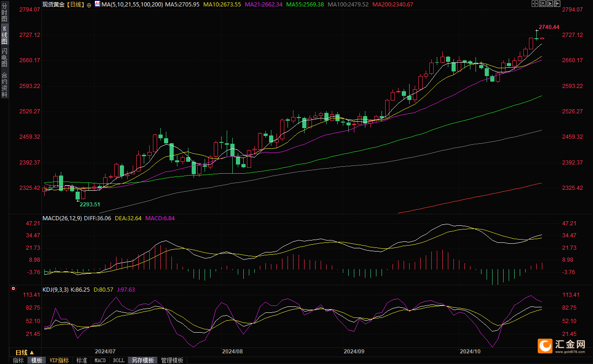Viewport: 593px width, 364px height.
Task: Click the J:97.63 value
Action: coord(125,290)
